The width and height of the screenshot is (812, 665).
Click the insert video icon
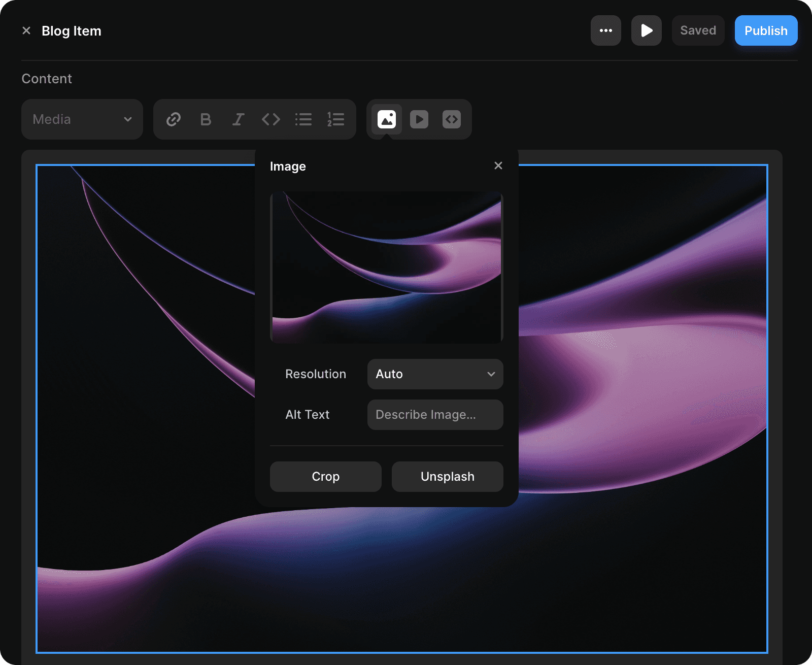click(419, 119)
